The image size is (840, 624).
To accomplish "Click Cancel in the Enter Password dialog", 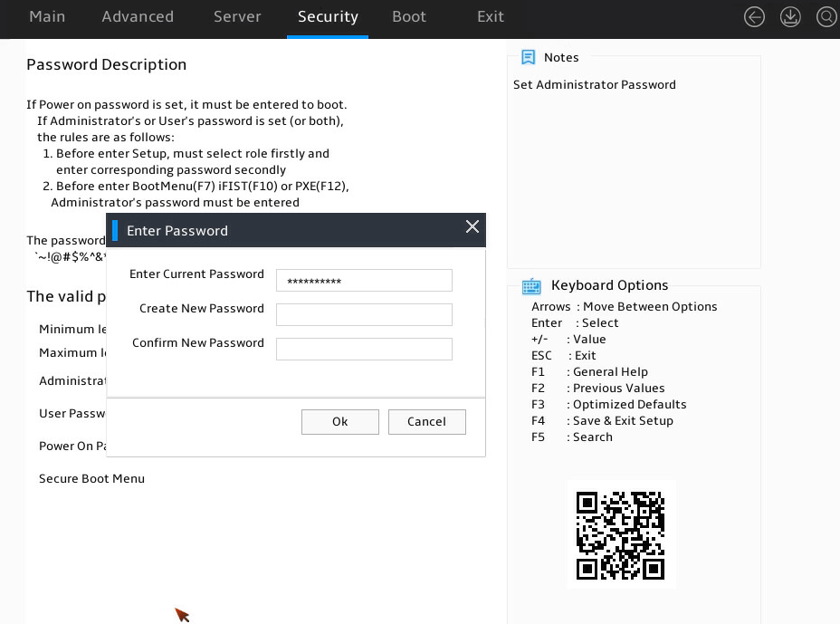I will pyautogui.click(x=427, y=422).
